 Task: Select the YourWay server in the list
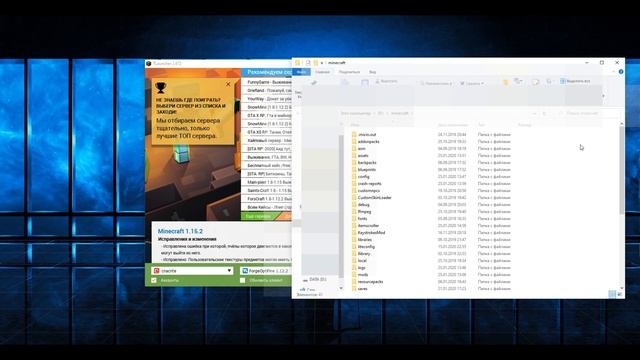point(267,99)
